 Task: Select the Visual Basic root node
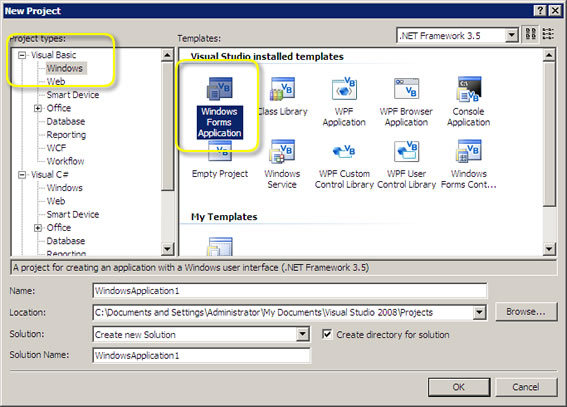point(53,55)
